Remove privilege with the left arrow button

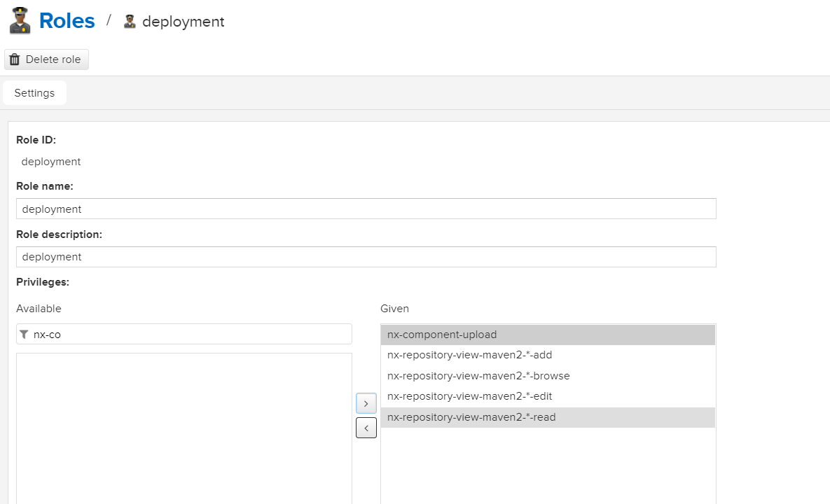coord(366,428)
